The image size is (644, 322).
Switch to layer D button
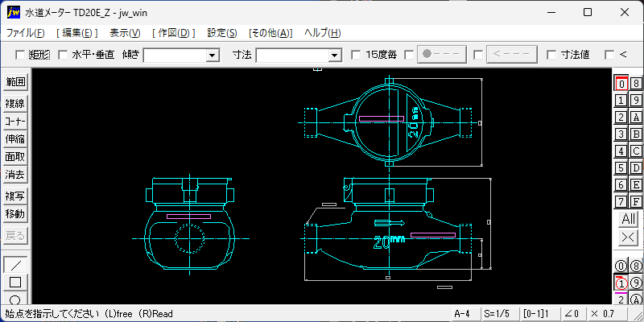[636, 167]
